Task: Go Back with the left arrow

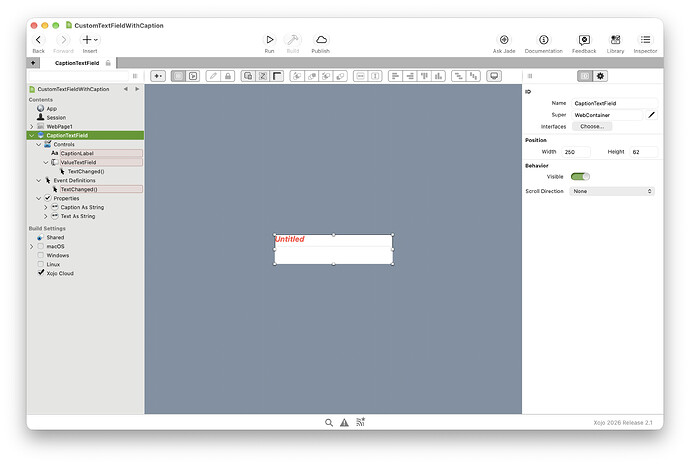Action: 38,40
